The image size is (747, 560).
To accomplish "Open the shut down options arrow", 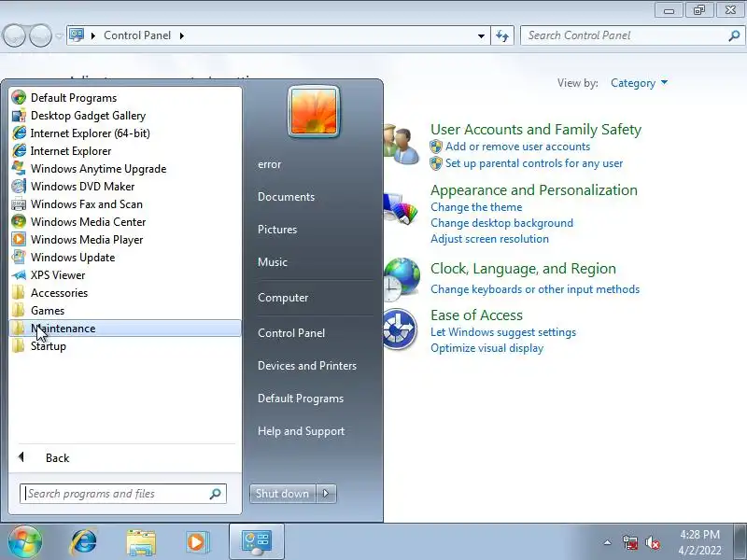I will 326,494.
